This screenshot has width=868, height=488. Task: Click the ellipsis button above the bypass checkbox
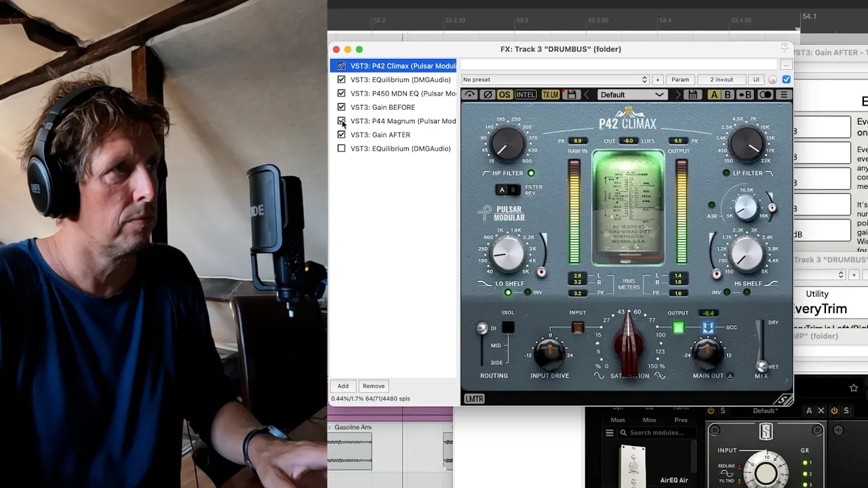point(786,65)
